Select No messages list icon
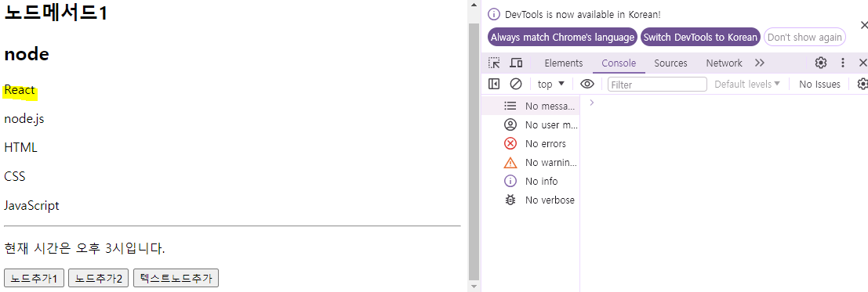The height and width of the screenshot is (292, 868). click(x=510, y=106)
